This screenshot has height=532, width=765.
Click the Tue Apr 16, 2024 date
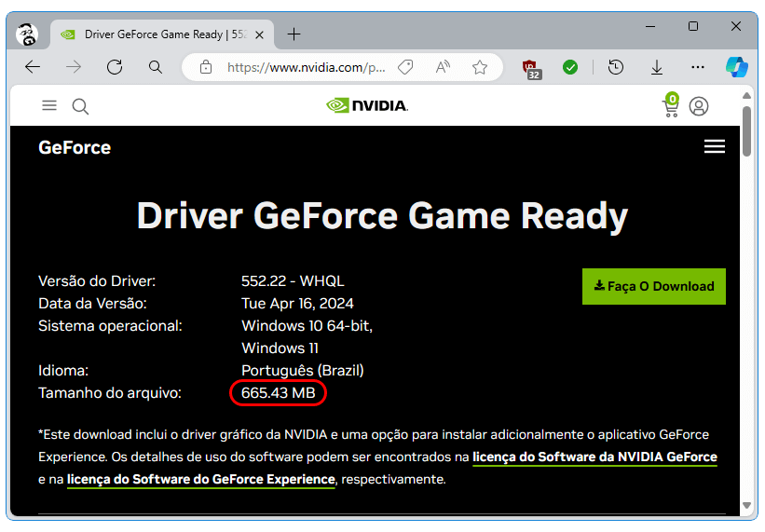point(297,304)
